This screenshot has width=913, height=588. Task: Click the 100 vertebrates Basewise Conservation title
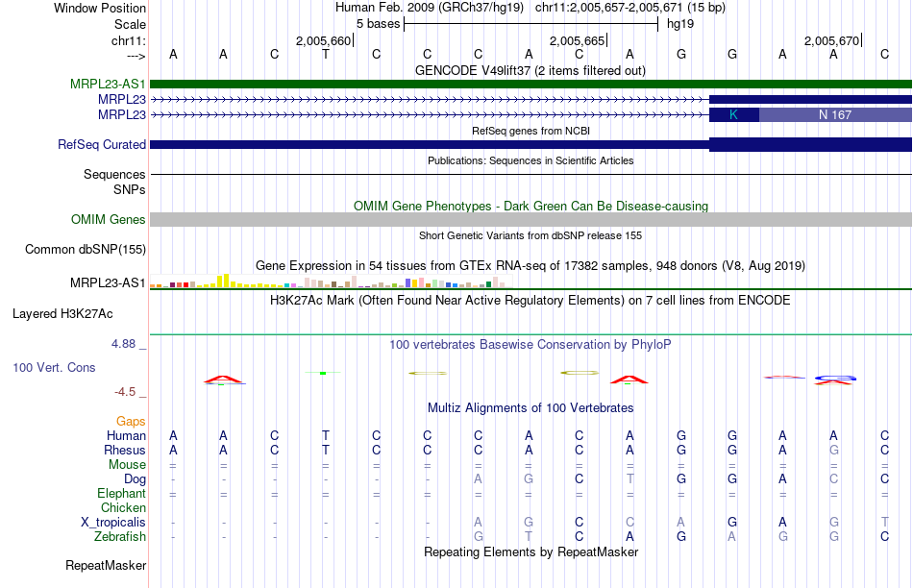coord(531,345)
